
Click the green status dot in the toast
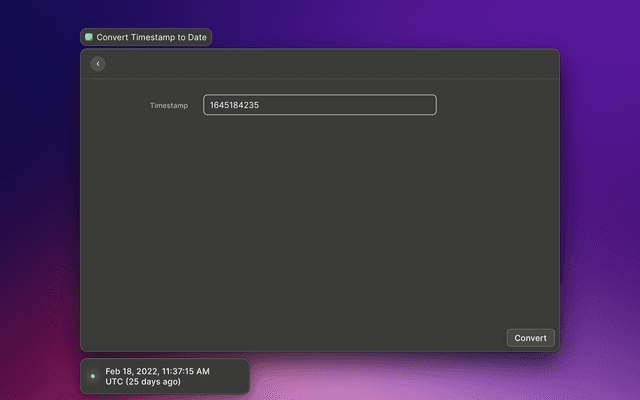point(93,376)
